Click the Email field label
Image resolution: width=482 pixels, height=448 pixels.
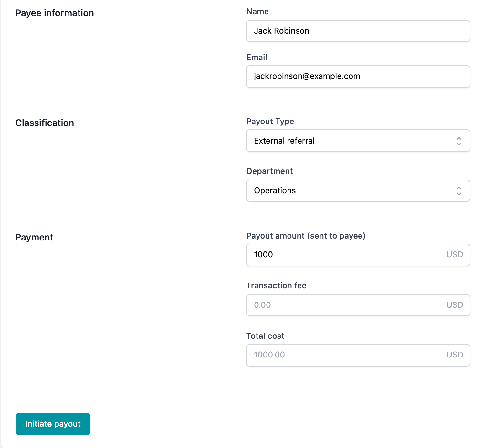tap(257, 58)
